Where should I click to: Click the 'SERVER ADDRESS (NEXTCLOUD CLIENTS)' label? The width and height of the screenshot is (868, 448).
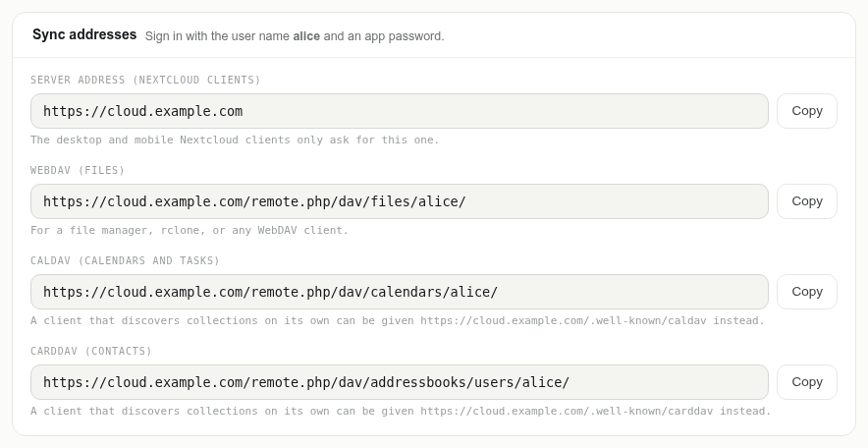point(145,80)
